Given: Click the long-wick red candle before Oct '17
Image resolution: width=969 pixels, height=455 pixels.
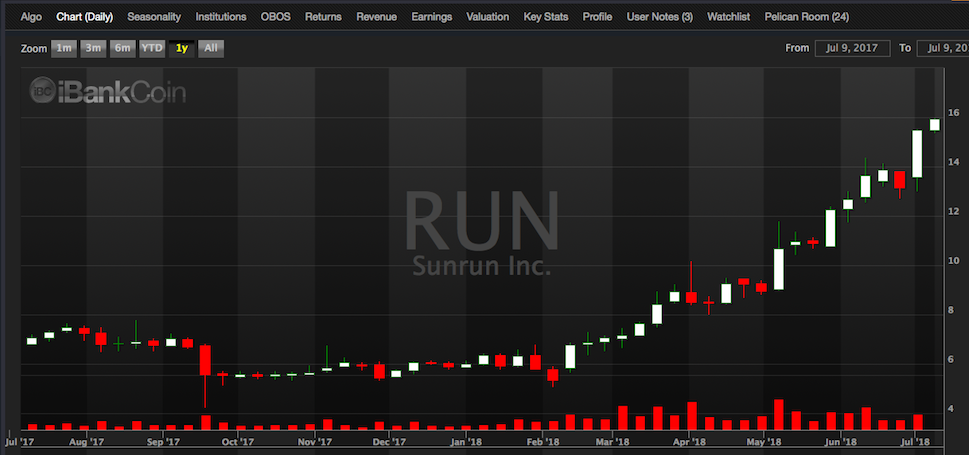Looking at the screenshot, I should [x=205, y=360].
